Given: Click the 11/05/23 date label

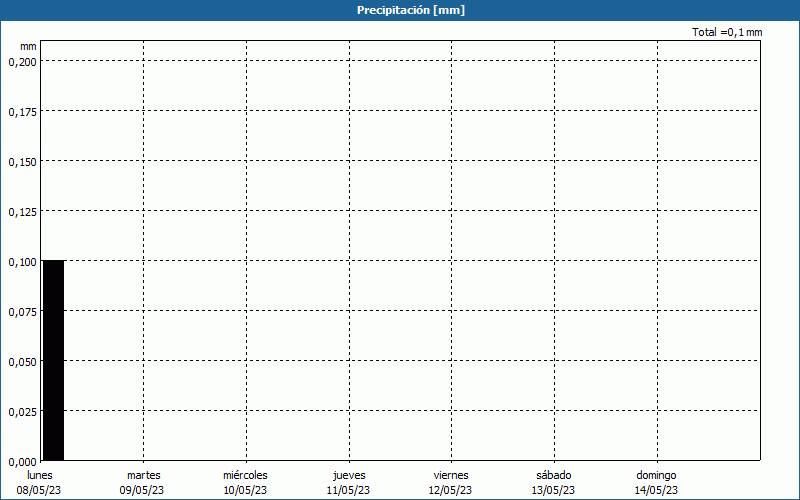Looking at the screenshot, I should 348,490.
